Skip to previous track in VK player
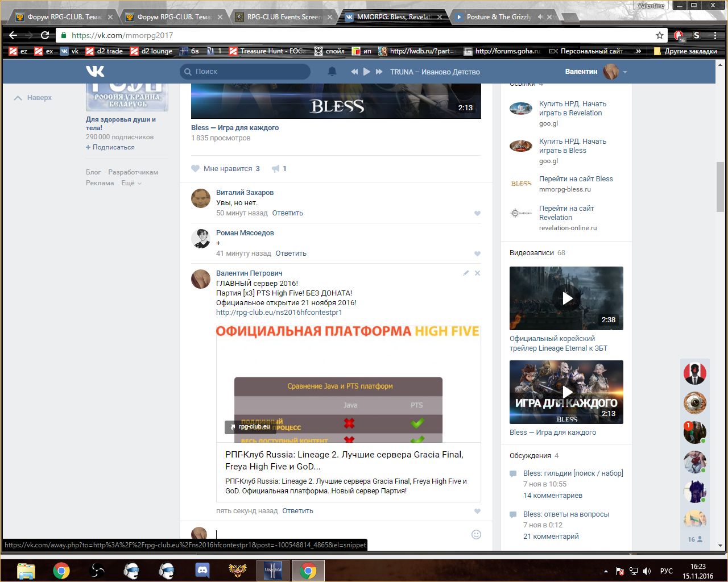728x582 pixels. 354,72
